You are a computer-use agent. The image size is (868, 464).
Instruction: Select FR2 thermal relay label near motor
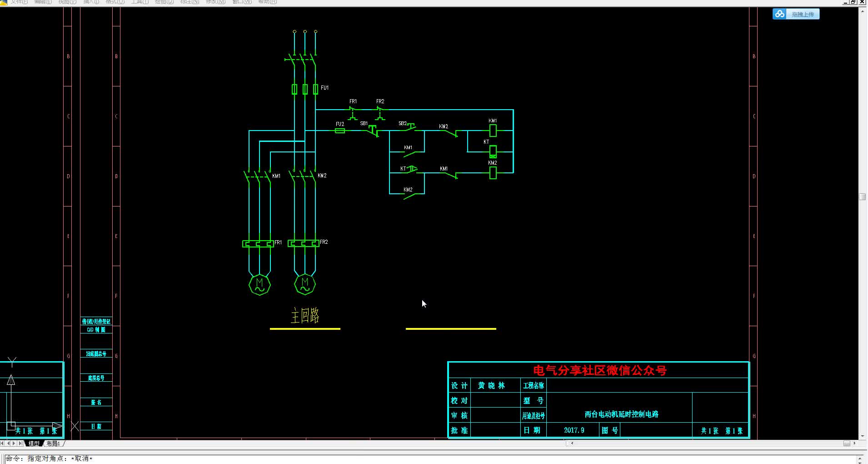click(324, 242)
